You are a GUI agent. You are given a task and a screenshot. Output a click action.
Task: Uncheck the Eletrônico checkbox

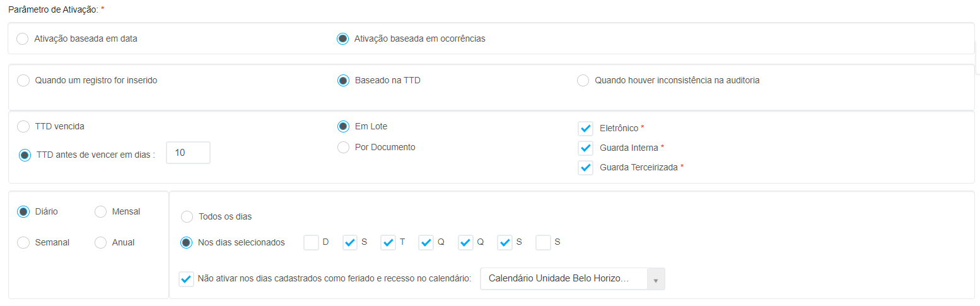[585, 128]
